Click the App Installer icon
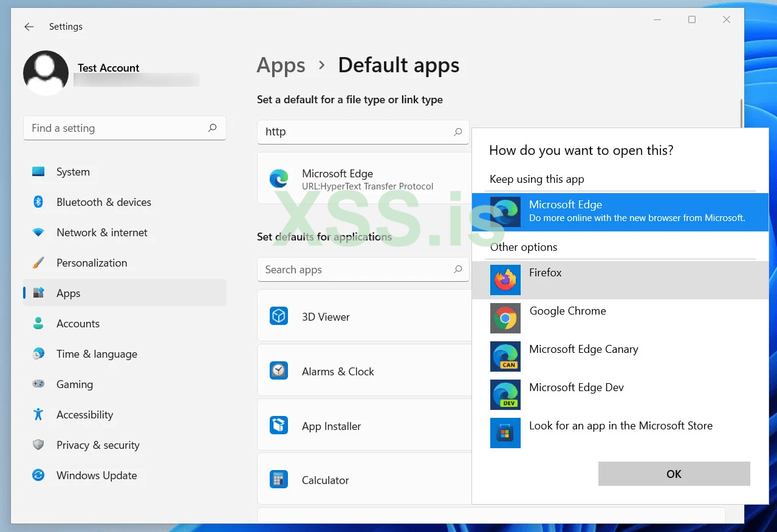Image resolution: width=777 pixels, height=532 pixels. (x=279, y=426)
